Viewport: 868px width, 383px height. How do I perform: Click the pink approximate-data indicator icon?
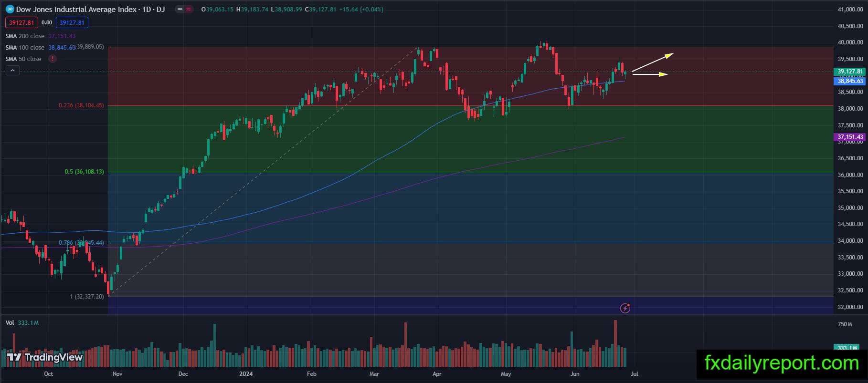click(189, 9)
